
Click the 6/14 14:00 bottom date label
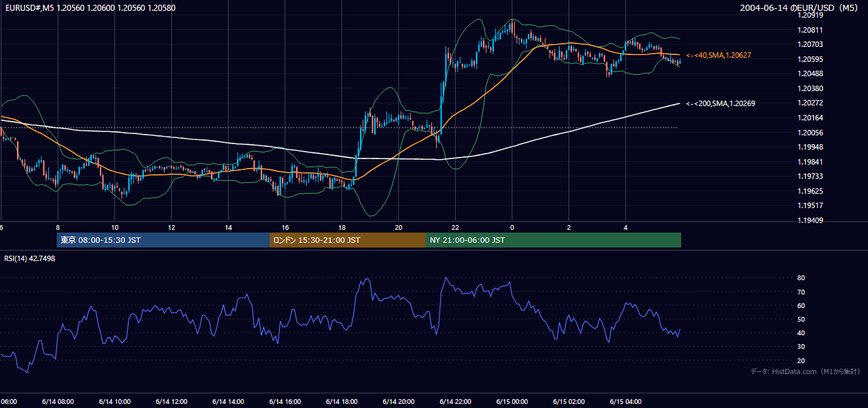pos(229,401)
